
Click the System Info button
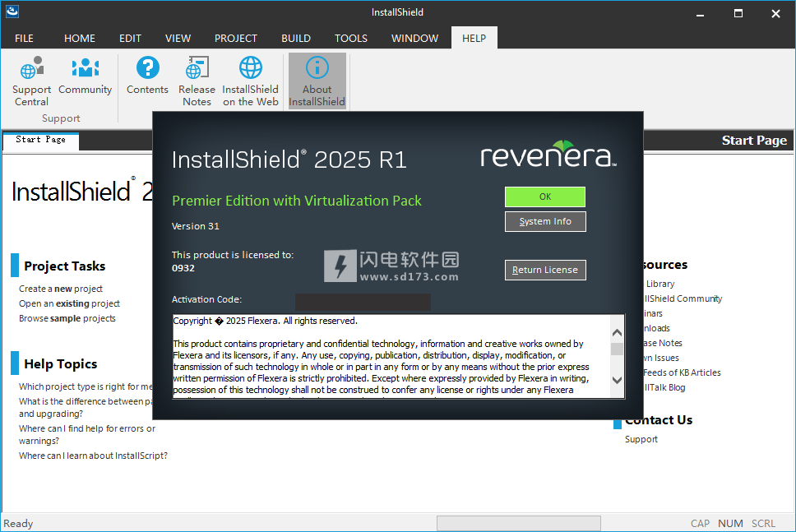coord(545,221)
